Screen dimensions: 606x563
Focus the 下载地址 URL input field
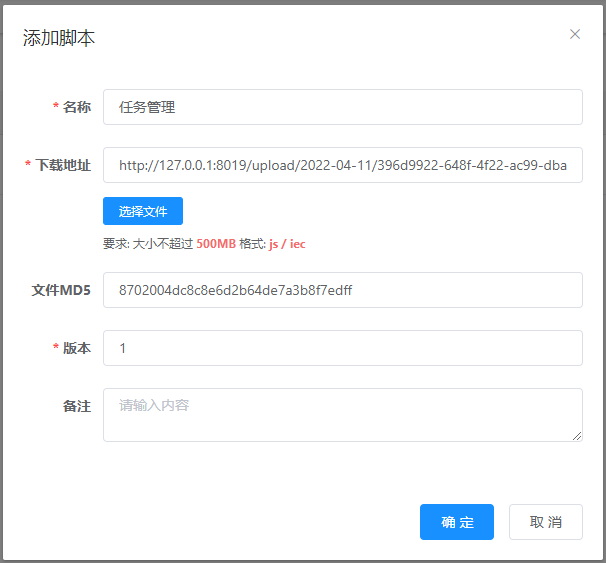(342, 165)
